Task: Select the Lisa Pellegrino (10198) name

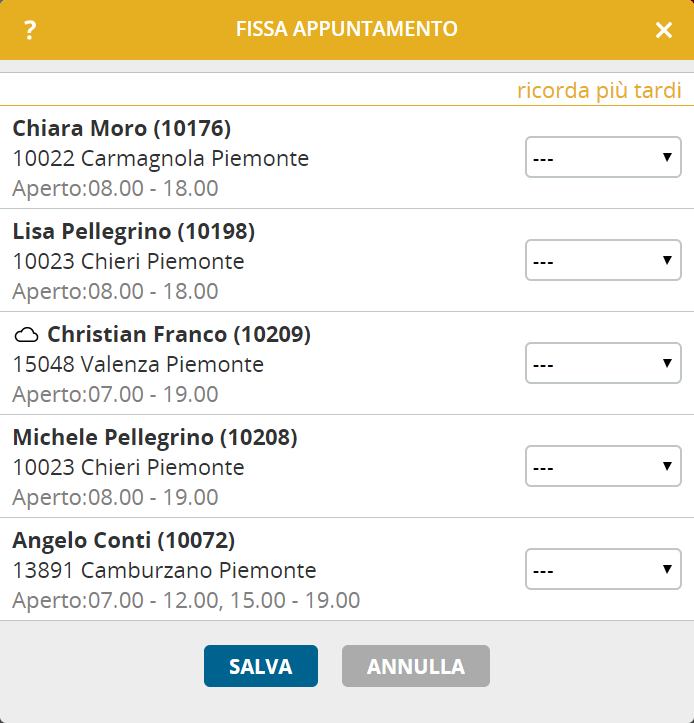Action: (x=134, y=231)
